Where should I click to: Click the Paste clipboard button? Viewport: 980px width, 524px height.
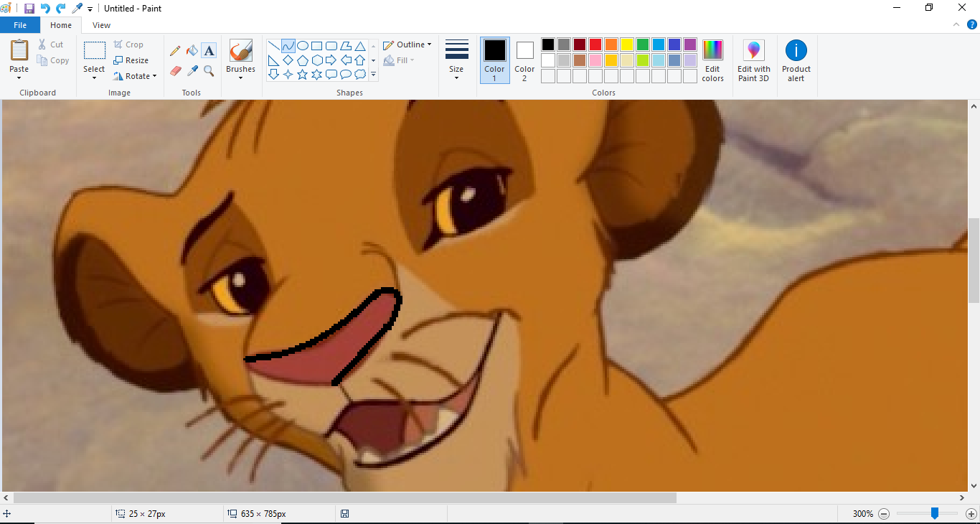coord(19,52)
